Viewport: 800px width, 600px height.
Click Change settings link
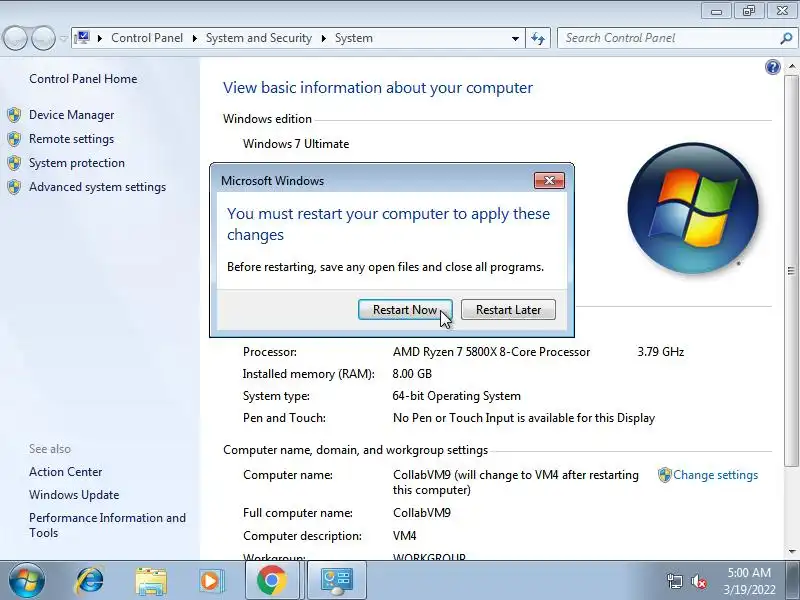click(x=715, y=475)
